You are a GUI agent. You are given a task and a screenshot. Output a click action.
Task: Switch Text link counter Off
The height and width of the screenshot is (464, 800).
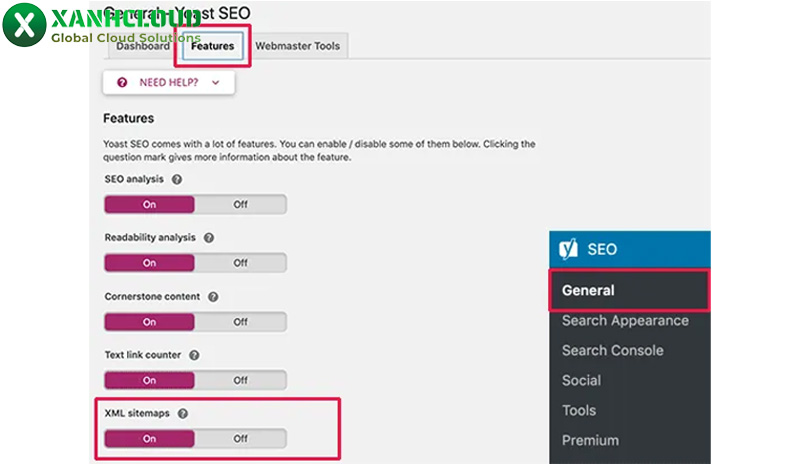click(x=240, y=380)
